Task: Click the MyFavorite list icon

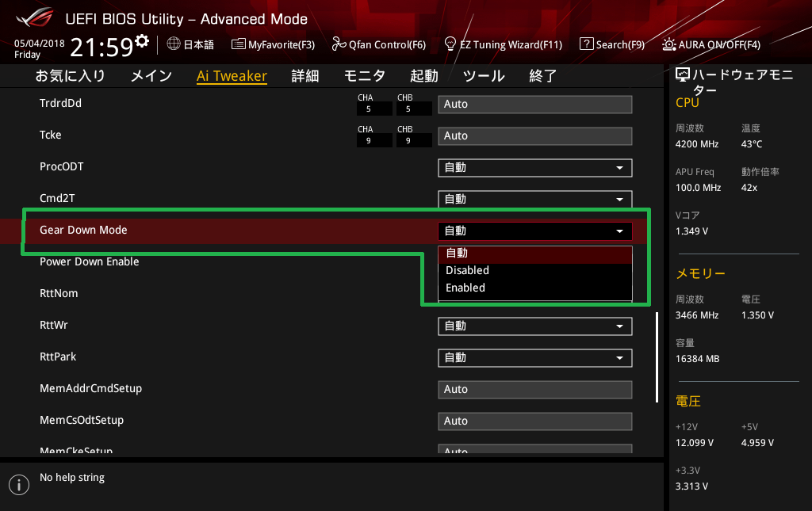Action: coord(238,44)
